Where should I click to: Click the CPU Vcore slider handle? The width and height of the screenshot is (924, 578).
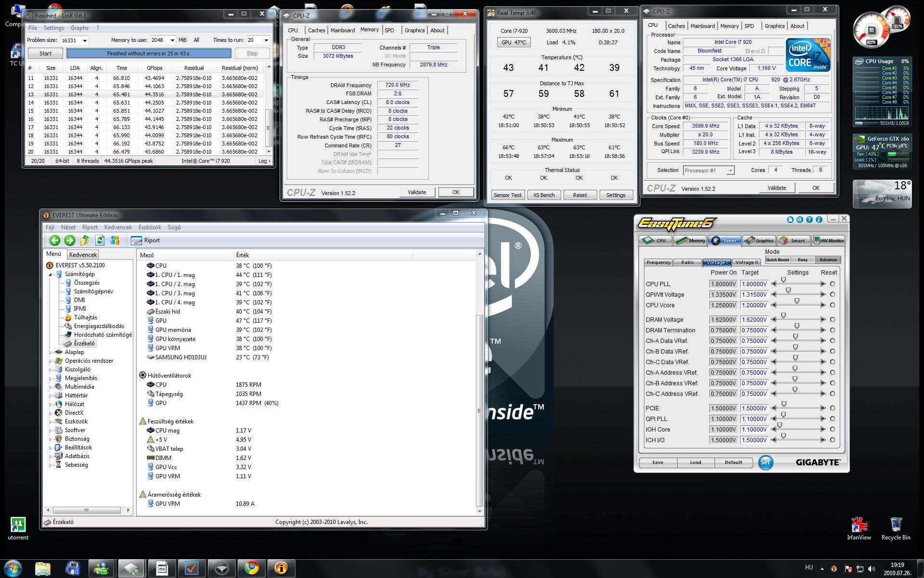(797, 302)
